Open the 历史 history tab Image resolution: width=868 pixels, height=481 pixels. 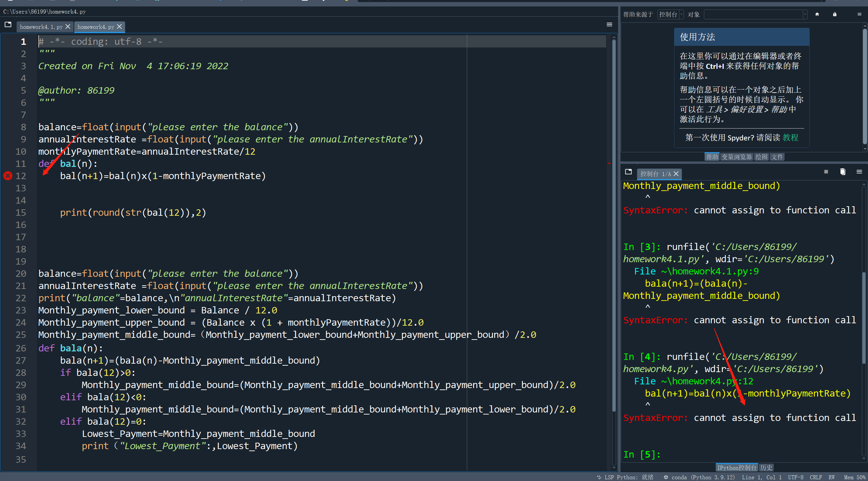click(766, 467)
